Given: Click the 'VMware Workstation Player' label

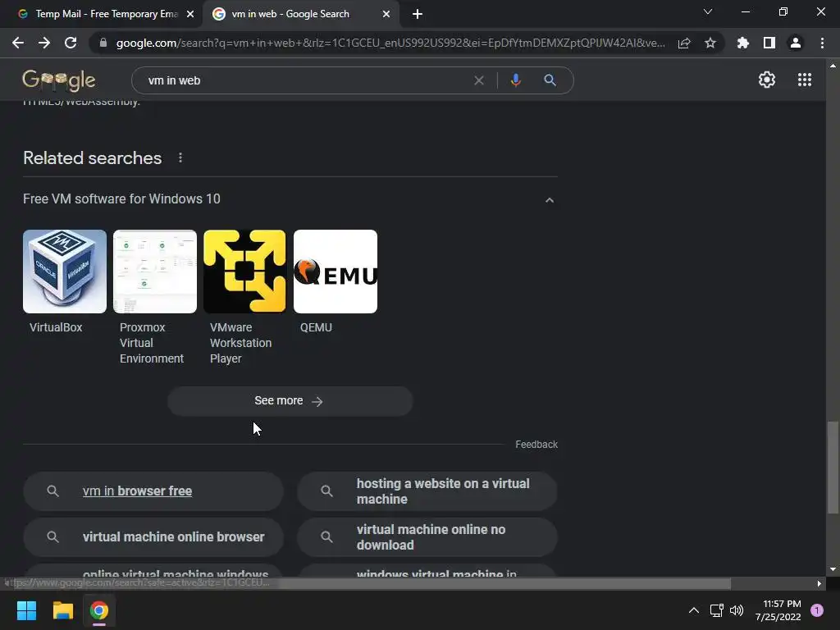Looking at the screenshot, I should click(240, 343).
